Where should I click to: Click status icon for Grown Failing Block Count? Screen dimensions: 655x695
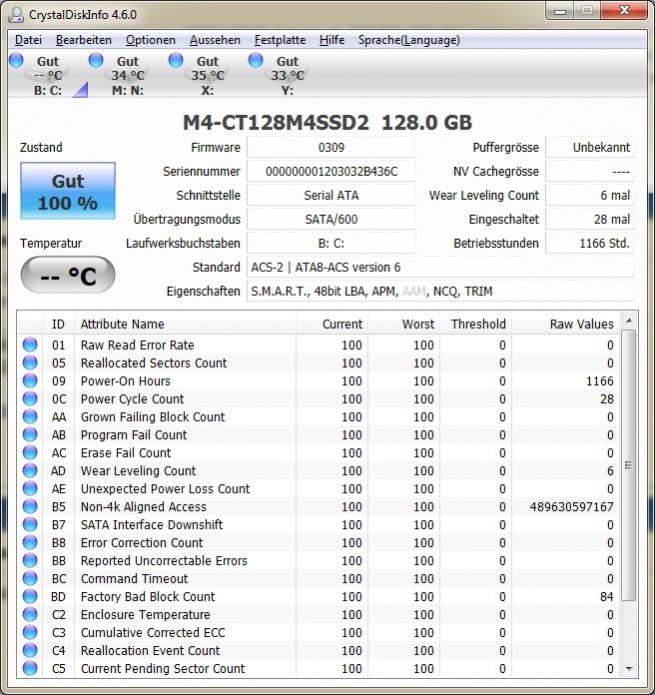click(x=30, y=416)
